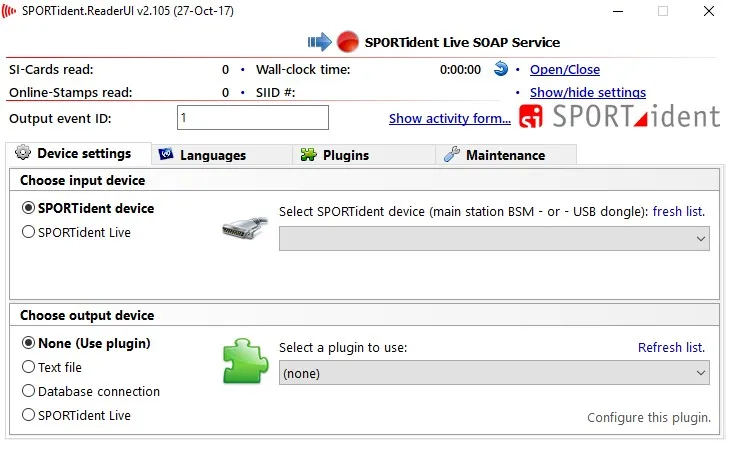Viewport: 729px width, 449px height.
Task: Expand the SPORTident device selection dropdown
Action: (x=494, y=238)
